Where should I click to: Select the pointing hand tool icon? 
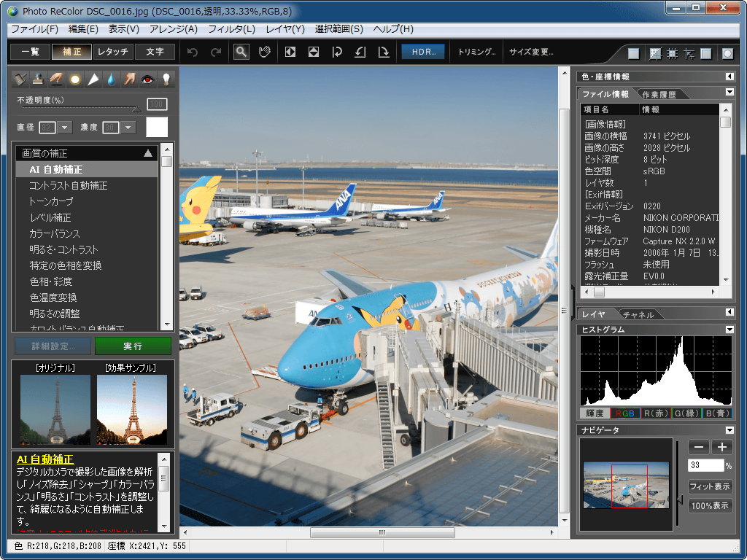[130, 79]
